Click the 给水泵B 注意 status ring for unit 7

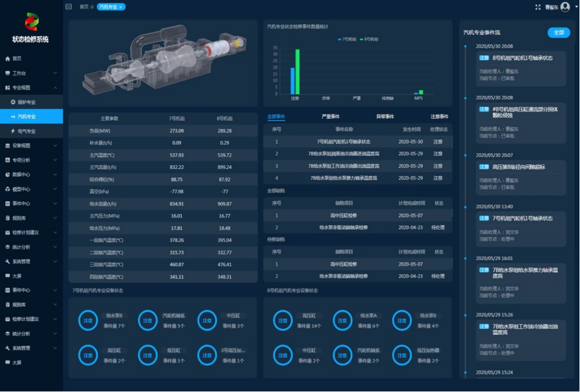point(88,320)
